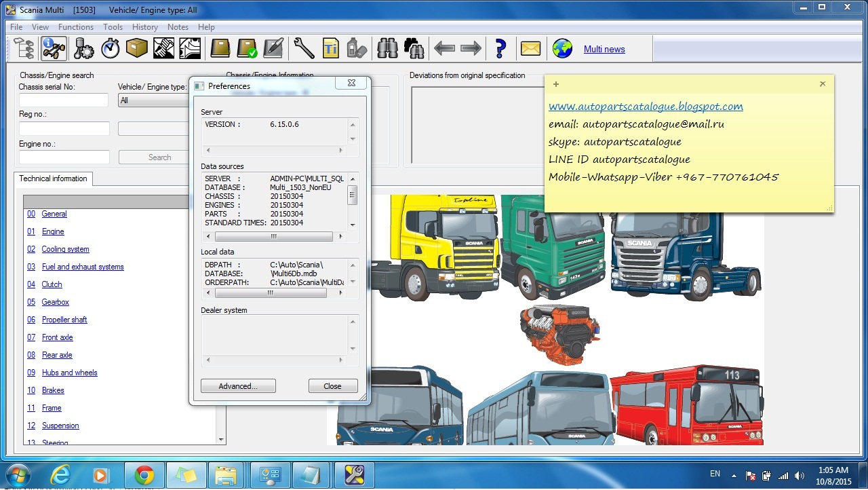Open the Vehicle/Engine type dropdown

tap(153, 100)
